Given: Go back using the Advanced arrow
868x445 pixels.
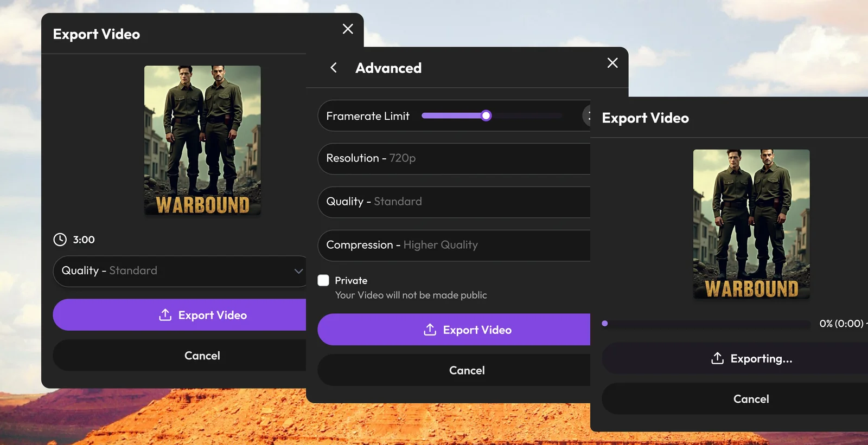Looking at the screenshot, I should pos(334,68).
